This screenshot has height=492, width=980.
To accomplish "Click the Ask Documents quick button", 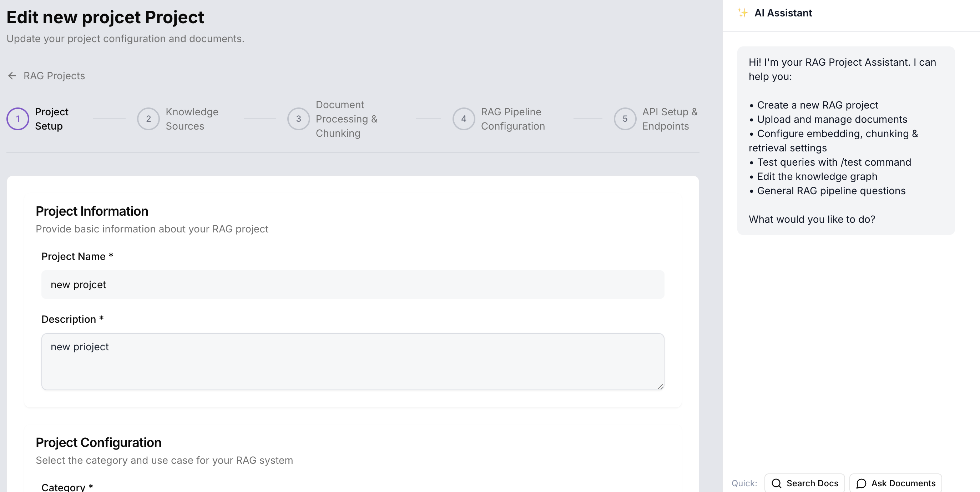I will pyautogui.click(x=895, y=483).
